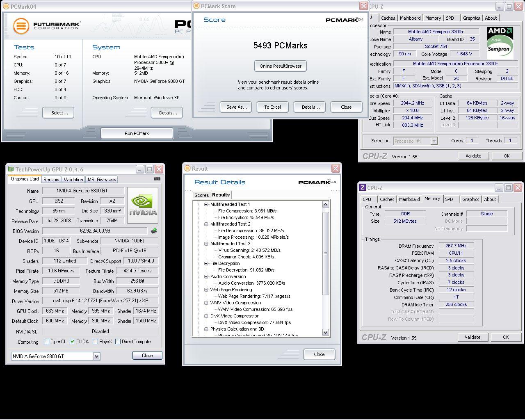Collapse the Multithreaded Test 3 node
The height and width of the screenshot is (420, 525).
pyautogui.click(x=206, y=244)
